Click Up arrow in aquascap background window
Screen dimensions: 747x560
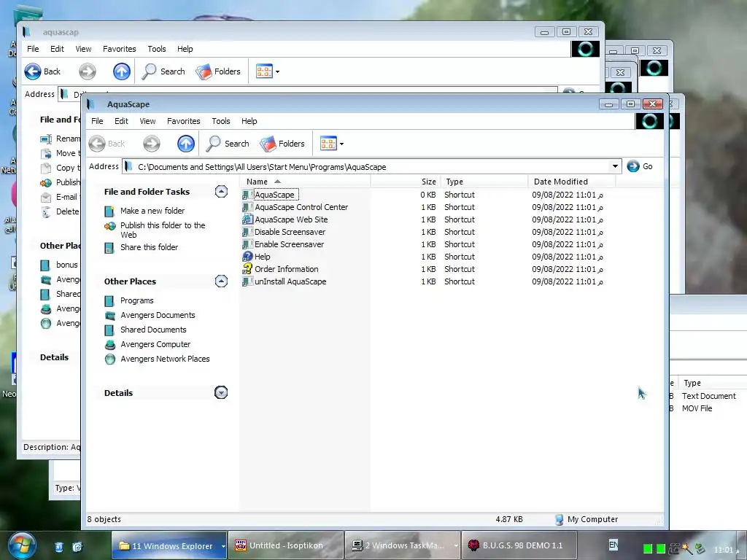122,71
